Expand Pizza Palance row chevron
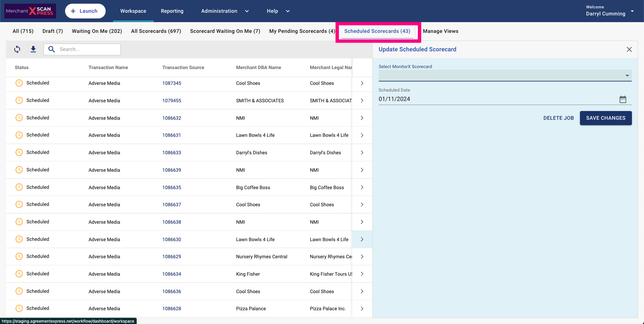Viewport: 644px width, 324px height. [362, 309]
